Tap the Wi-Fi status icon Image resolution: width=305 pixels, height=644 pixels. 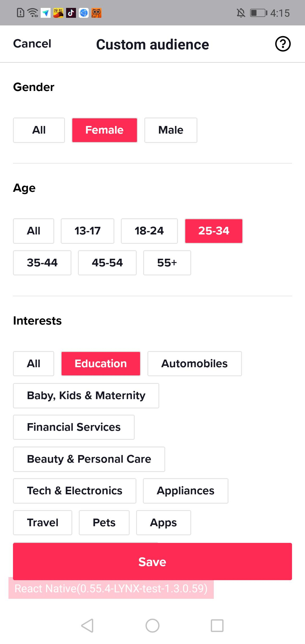(x=33, y=13)
